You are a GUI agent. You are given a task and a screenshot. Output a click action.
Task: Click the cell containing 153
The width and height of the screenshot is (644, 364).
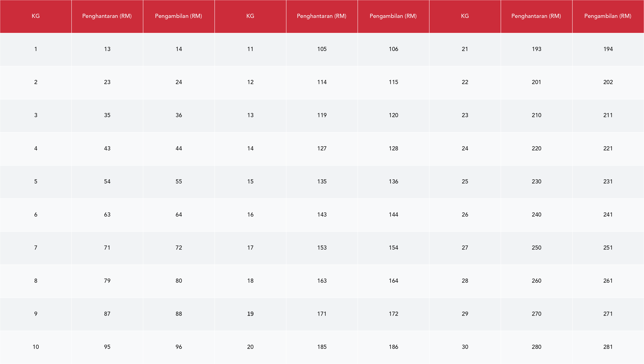click(x=322, y=248)
